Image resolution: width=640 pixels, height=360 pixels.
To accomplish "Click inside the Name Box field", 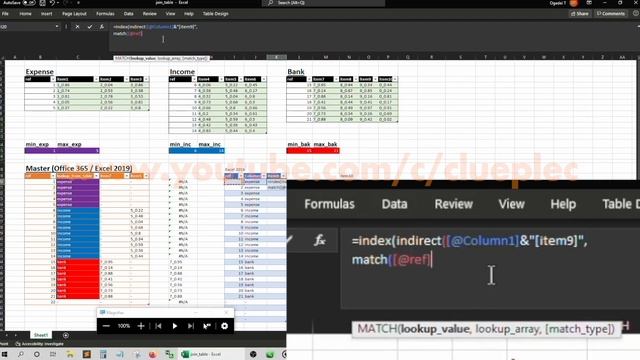I will [x=27, y=27].
